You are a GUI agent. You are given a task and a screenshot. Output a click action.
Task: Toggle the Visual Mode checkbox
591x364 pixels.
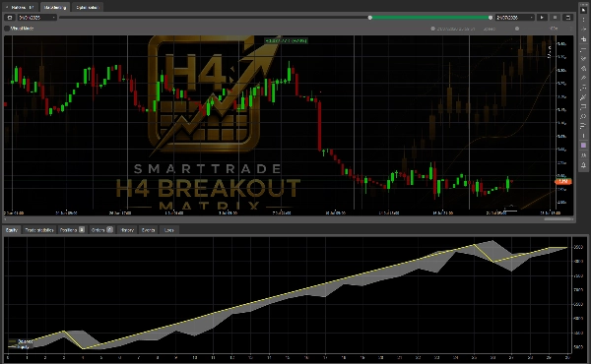(x=7, y=29)
